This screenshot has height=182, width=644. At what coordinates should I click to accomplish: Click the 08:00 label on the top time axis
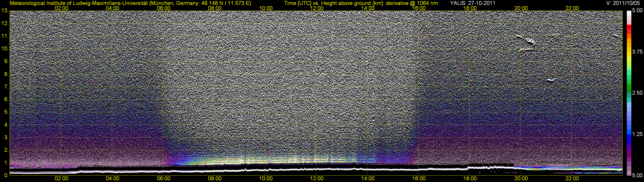(x=215, y=8)
